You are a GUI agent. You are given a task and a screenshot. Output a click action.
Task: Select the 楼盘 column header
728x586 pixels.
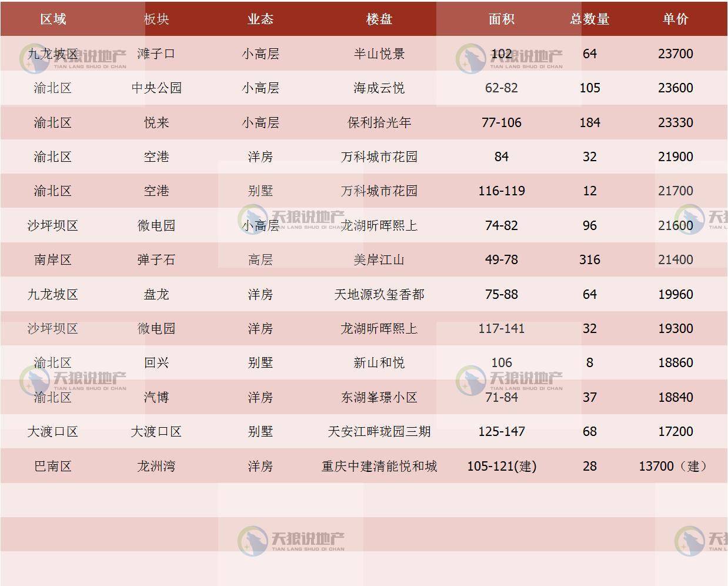click(379, 19)
